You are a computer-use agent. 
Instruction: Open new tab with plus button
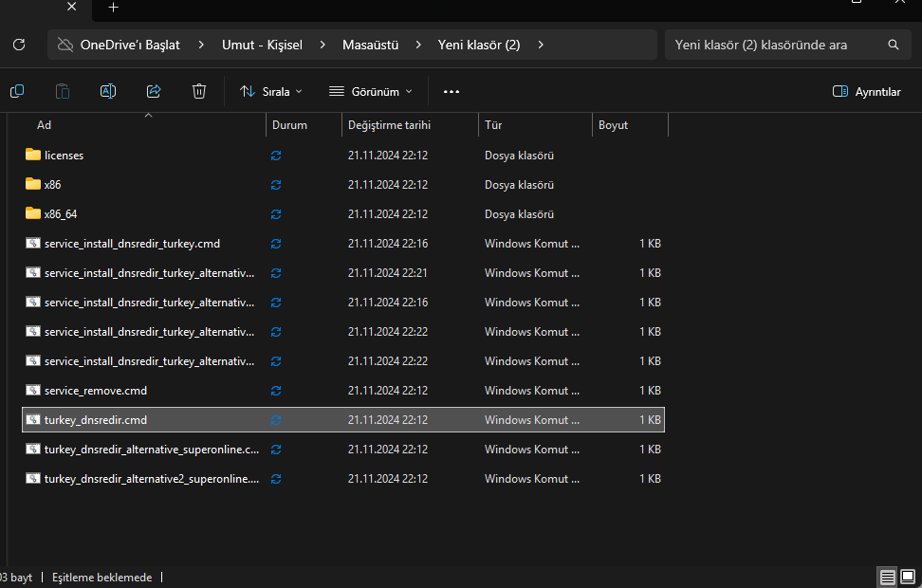(x=113, y=8)
